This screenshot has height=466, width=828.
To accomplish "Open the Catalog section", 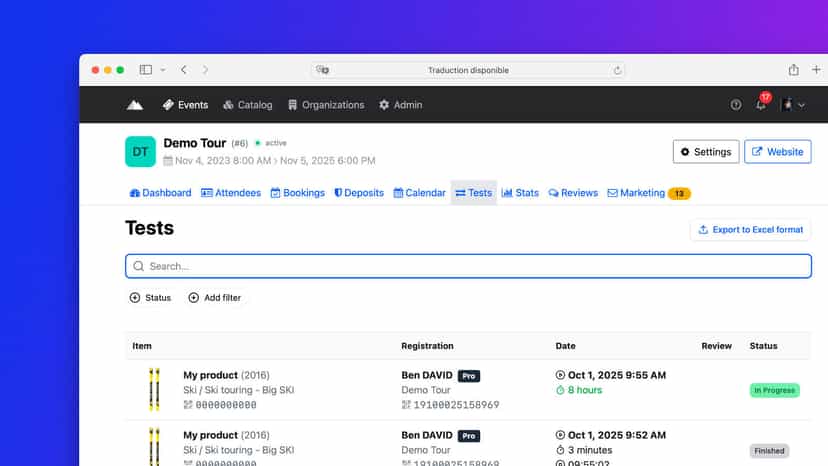I will tap(248, 105).
